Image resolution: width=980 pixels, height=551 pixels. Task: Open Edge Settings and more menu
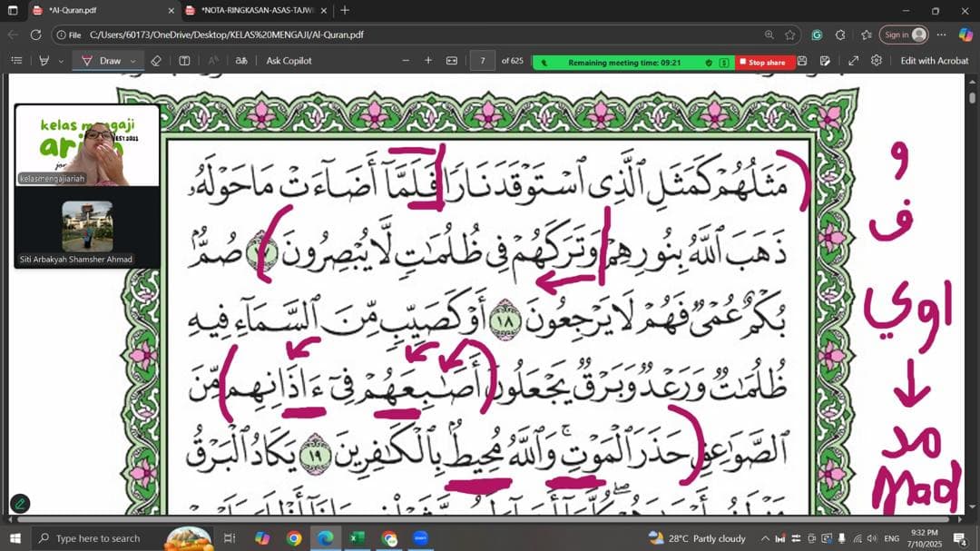click(941, 35)
